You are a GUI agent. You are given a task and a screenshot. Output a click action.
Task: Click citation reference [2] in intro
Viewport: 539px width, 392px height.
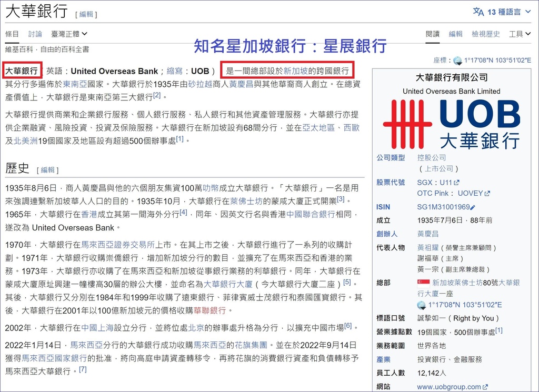click(x=157, y=95)
